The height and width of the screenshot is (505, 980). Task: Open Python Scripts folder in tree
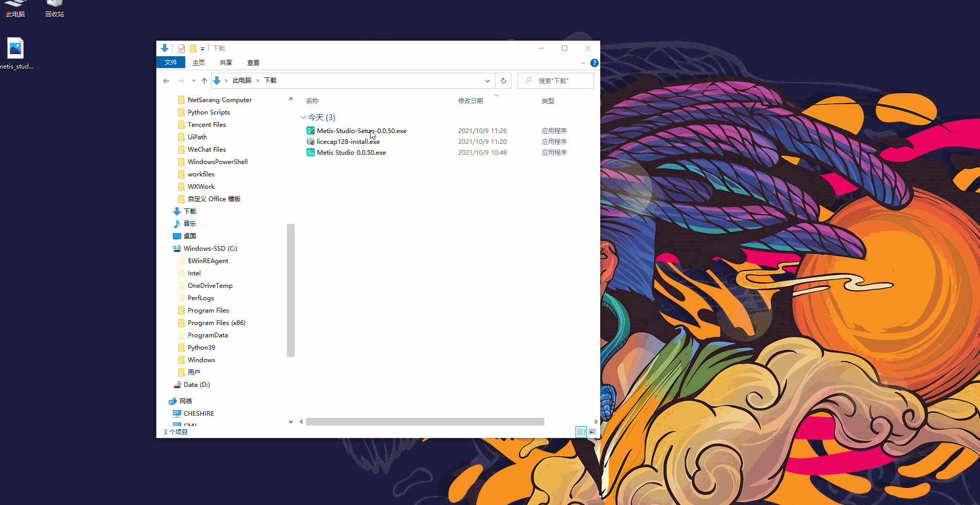click(209, 112)
